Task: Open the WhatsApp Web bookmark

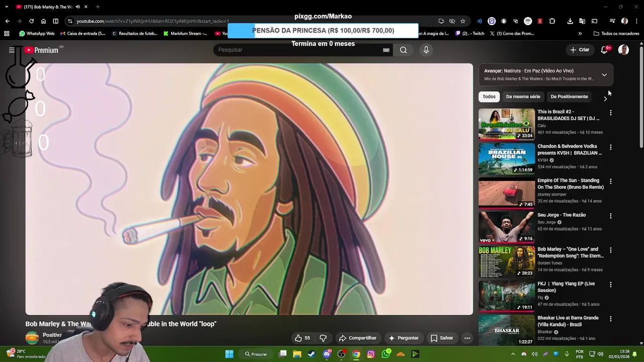Action: click(x=37, y=34)
